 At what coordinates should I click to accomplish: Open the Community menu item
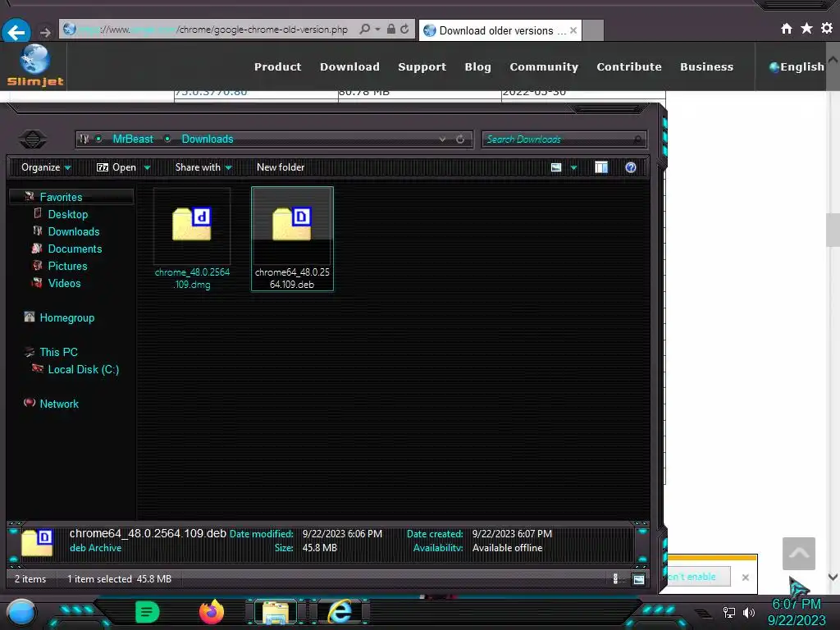[544, 67]
